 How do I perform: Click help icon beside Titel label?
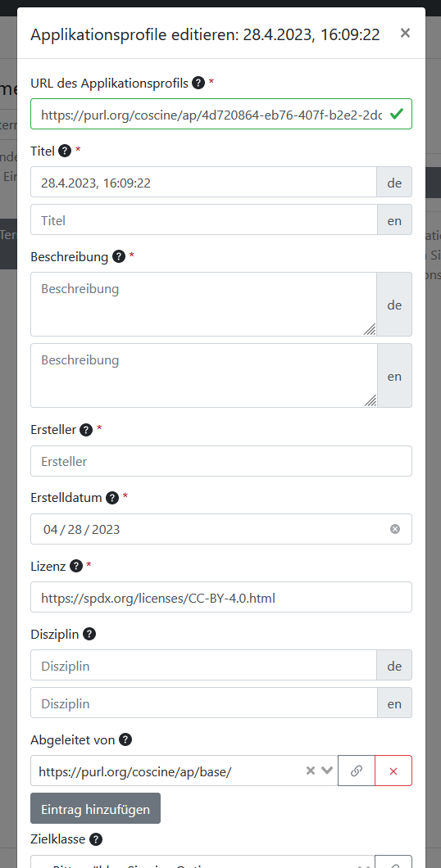(65, 151)
